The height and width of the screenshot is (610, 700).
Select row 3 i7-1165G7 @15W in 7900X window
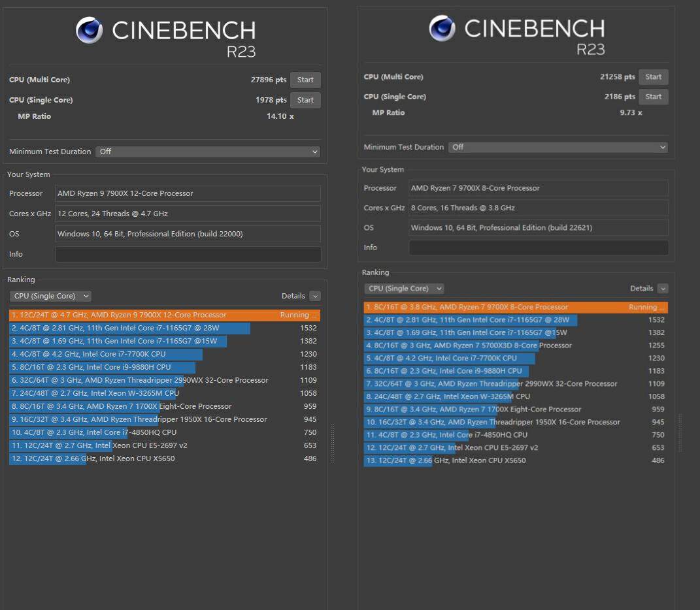click(165, 341)
